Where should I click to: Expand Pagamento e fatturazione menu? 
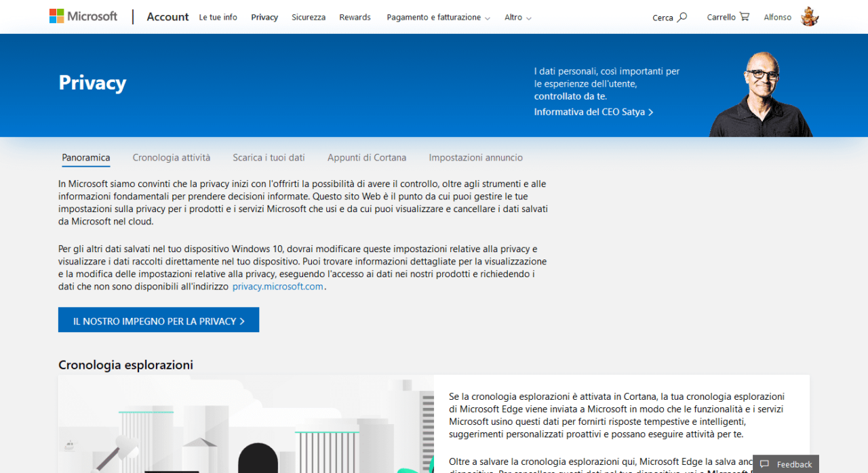(438, 18)
